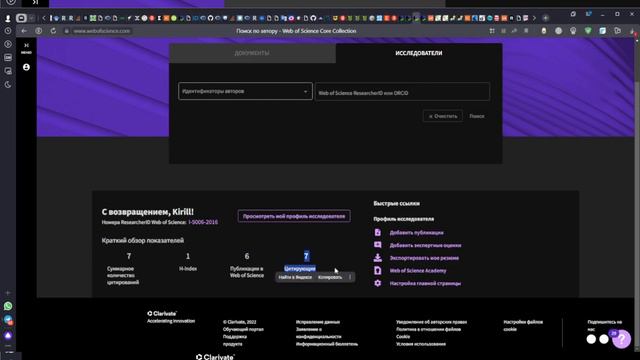The width and height of the screenshot is (640, 360).
Task: Open the Добавить публикации link
Action: coord(416,233)
